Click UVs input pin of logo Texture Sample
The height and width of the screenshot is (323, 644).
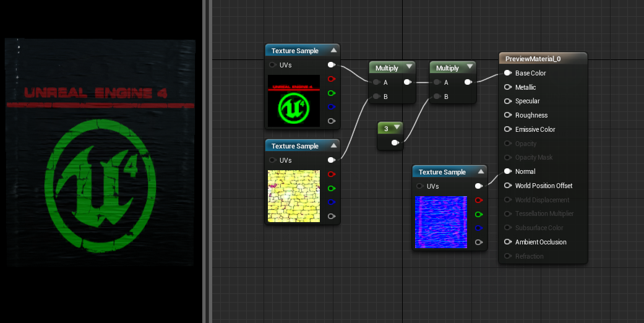point(272,65)
